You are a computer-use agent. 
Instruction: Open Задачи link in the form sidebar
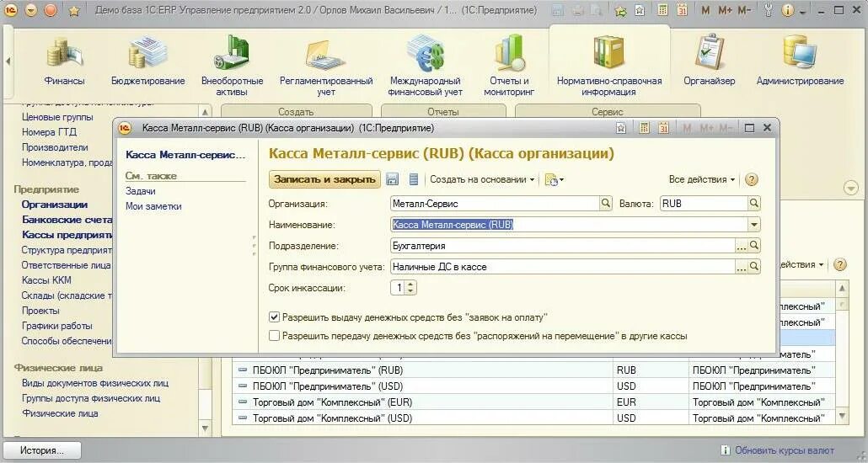click(141, 191)
